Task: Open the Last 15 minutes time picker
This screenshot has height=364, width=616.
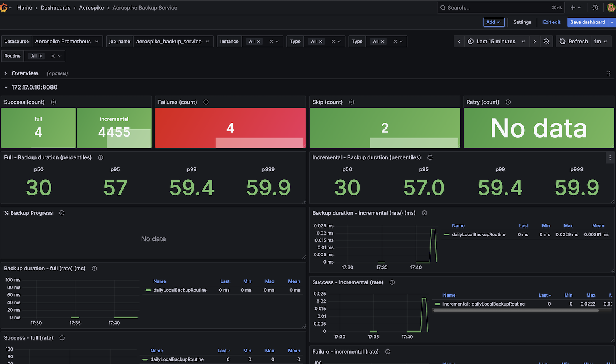Action: pos(496,42)
